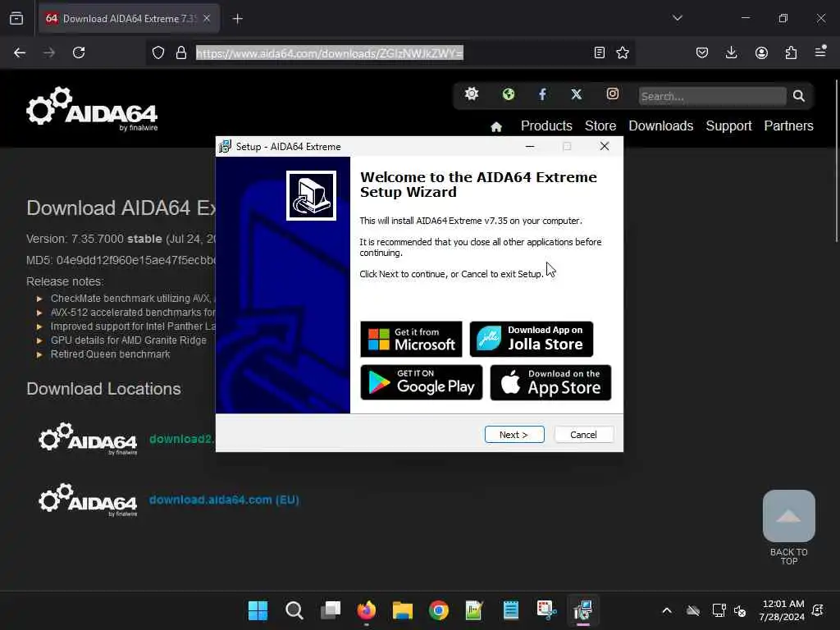The height and width of the screenshot is (630, 840).
Task: Close the Download AIDA64 Extreme tab
Action: click(x=207, y=18)
